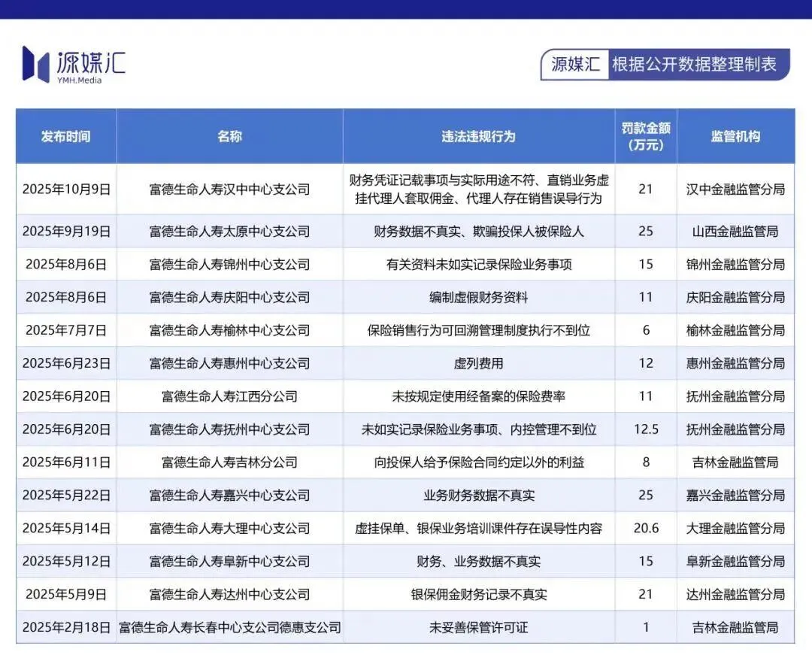Click the 虚列费用 violation cell
This screenshot has width=812, height=664.
479,363
